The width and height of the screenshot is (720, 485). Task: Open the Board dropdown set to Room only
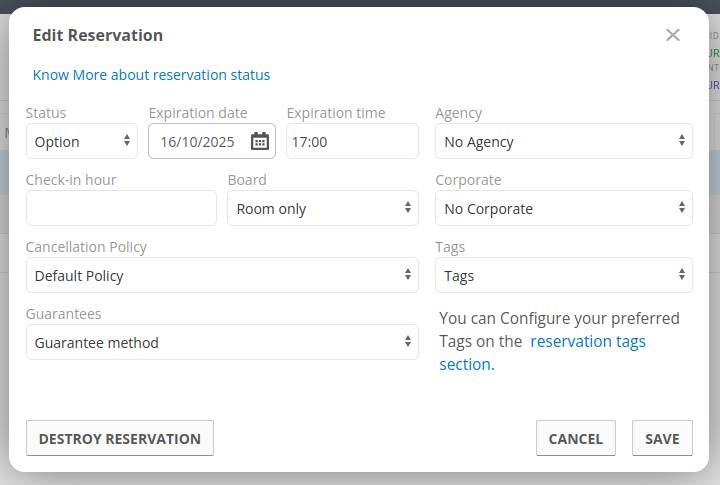[322, 208]
